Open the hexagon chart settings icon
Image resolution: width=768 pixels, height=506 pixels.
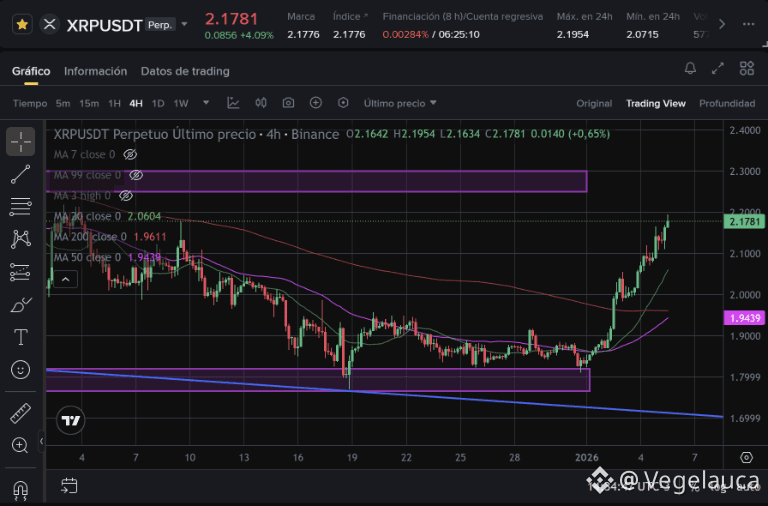[x=343, y=103]
